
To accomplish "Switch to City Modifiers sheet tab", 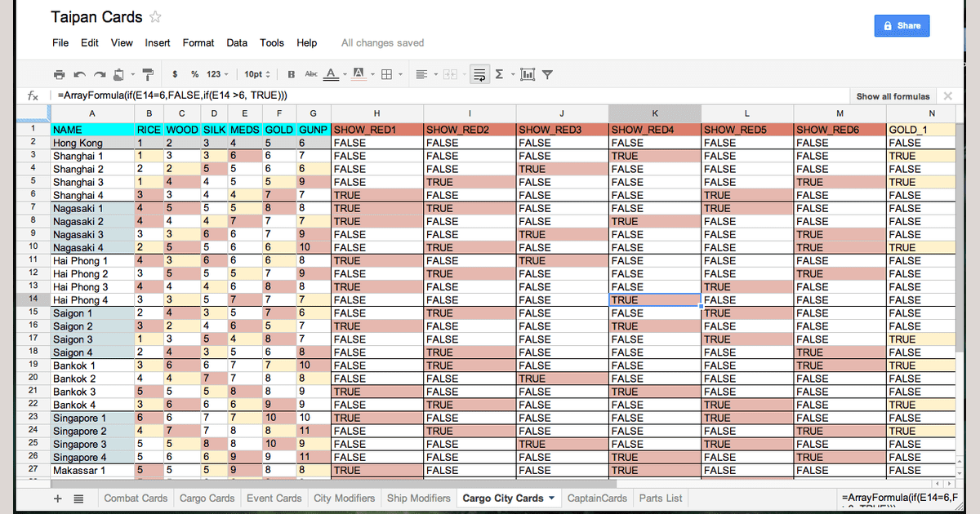I will pos(345,498).
